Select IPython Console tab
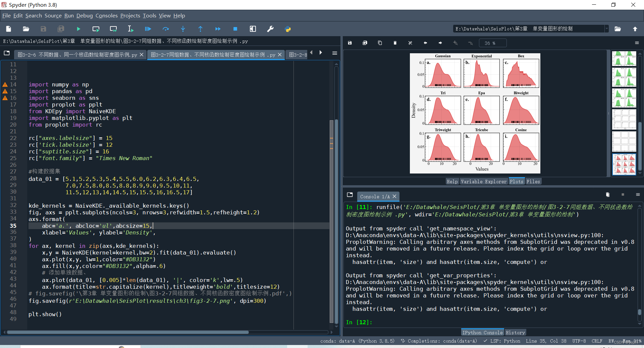 [482, 333]
